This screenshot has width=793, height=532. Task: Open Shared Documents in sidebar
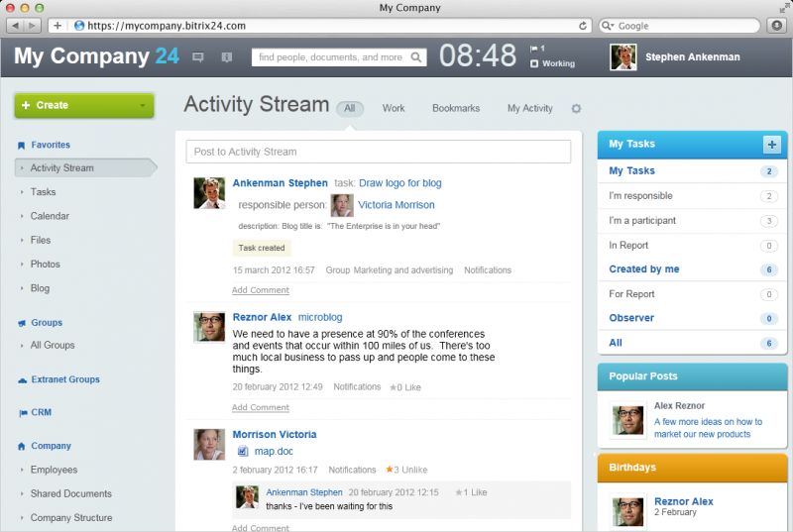[70, 493]
